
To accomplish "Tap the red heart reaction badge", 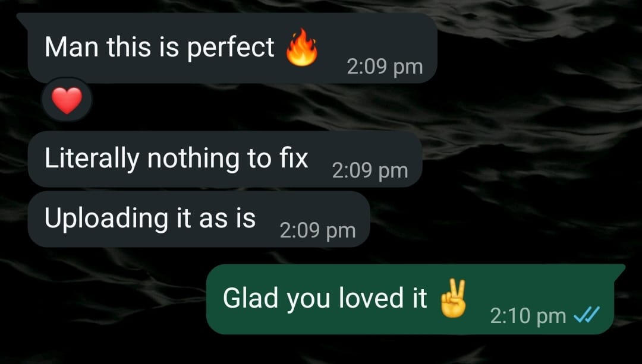I will tap(67, 100).
